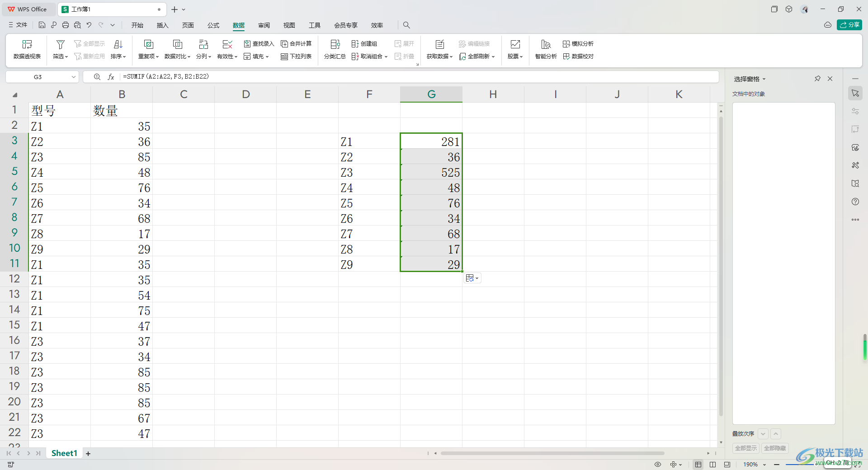Screen dimensions: 868x470
Task: Switch to the 公式 (Formulas) tab
Action: click(x=213, y=25)
